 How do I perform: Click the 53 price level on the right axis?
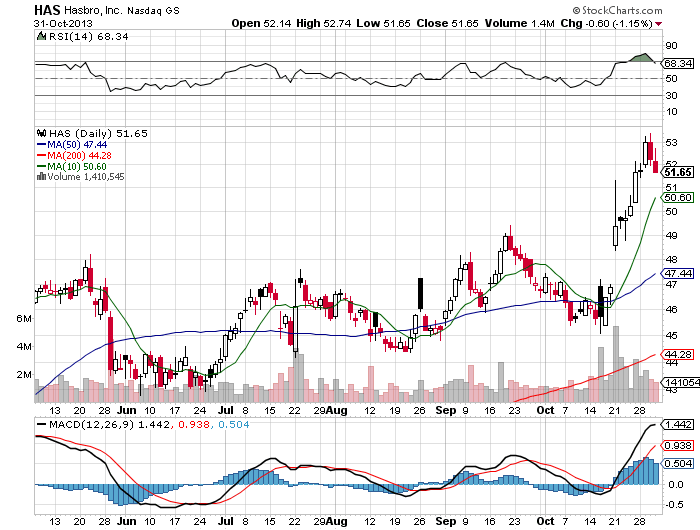click(671, 143)
